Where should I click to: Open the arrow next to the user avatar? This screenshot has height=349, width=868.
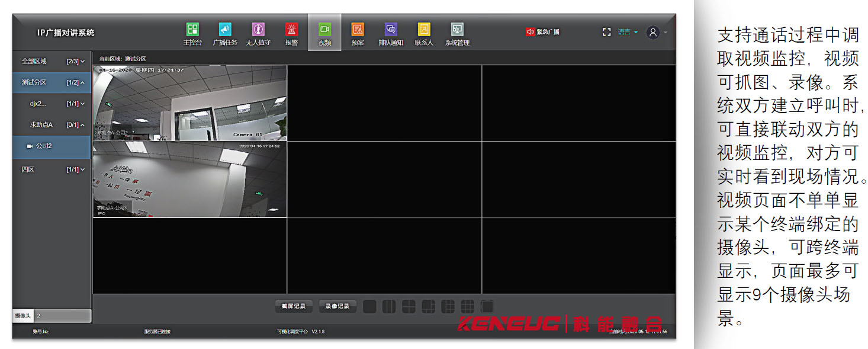point(666,33)
